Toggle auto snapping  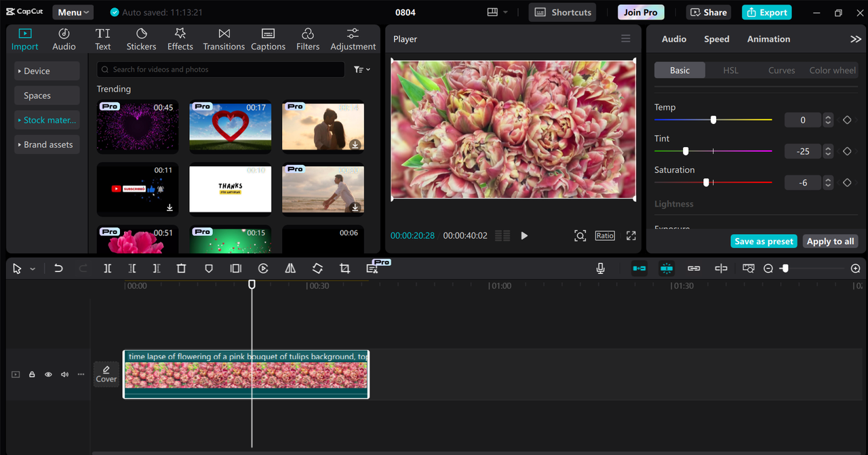click(667, 269)
